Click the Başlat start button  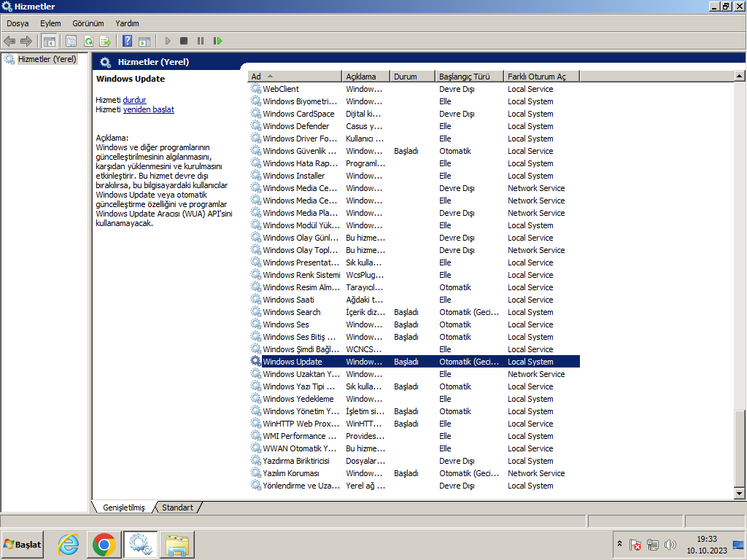point(23,544)
